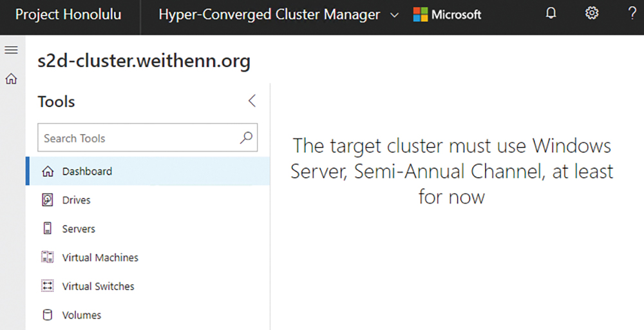Click the Servers device icon
The image size is (644, 330).
[x=48, y=229]
